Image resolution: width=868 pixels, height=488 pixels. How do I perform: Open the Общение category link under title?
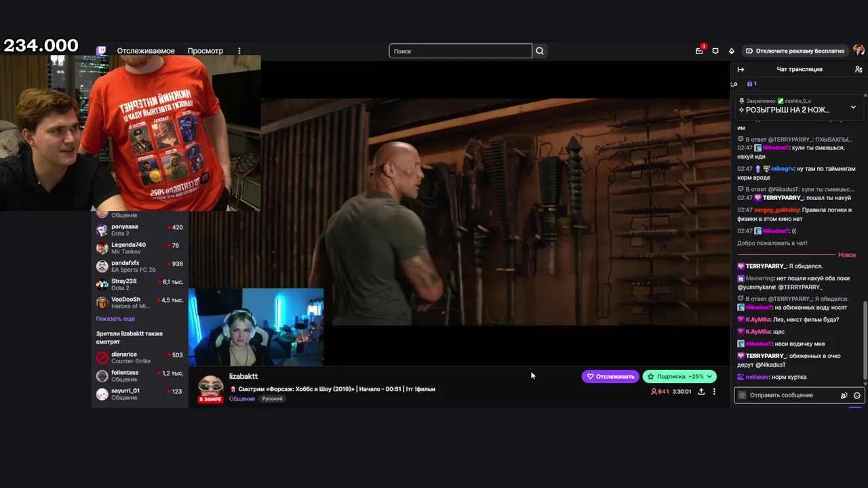[242, 399]
